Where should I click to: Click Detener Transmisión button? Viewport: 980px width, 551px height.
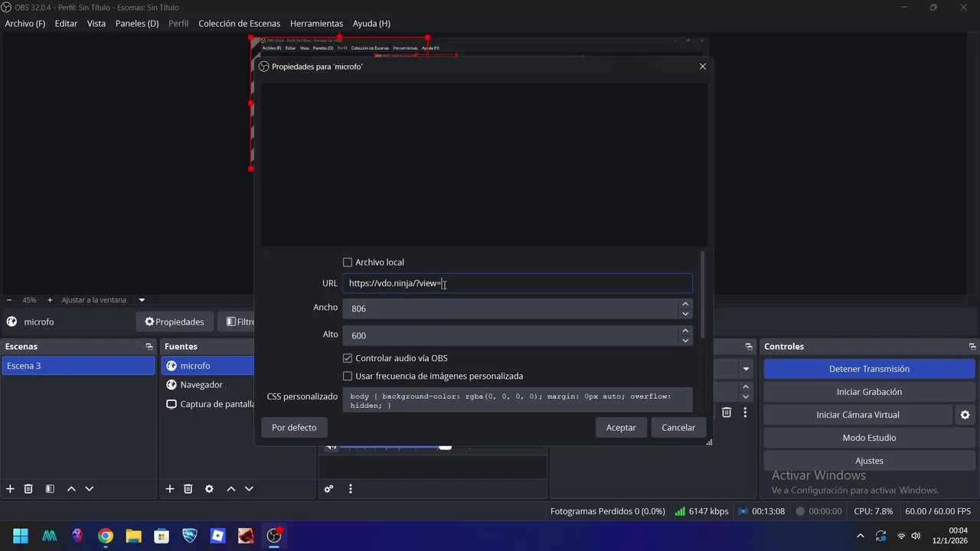point(869,369)
